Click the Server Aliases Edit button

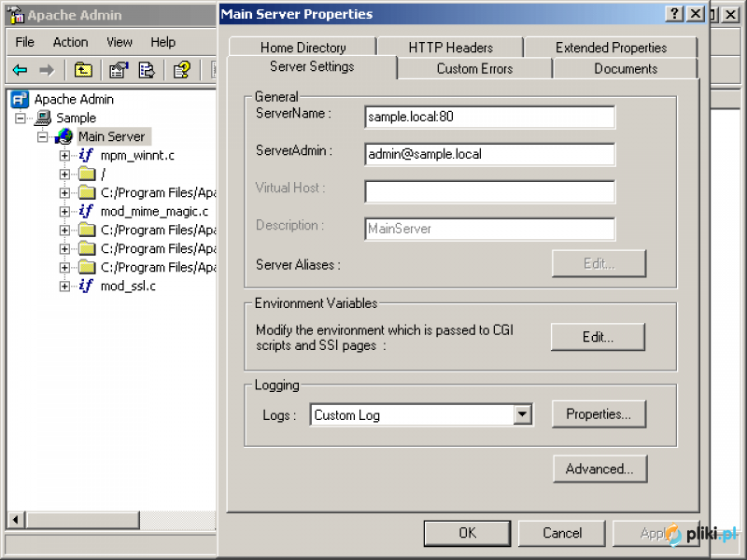599,263
